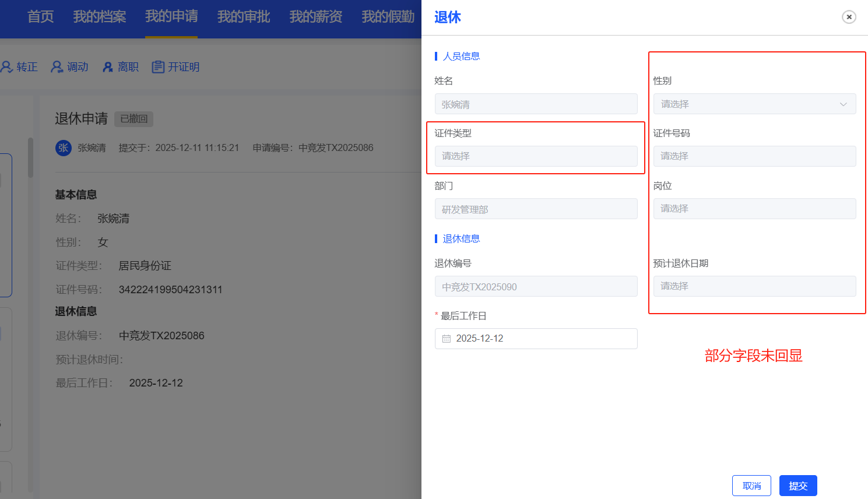The height and width of the screenshot is (499, 868).
Task: Click the 开证明 document icon
Action: click(158, 67)
